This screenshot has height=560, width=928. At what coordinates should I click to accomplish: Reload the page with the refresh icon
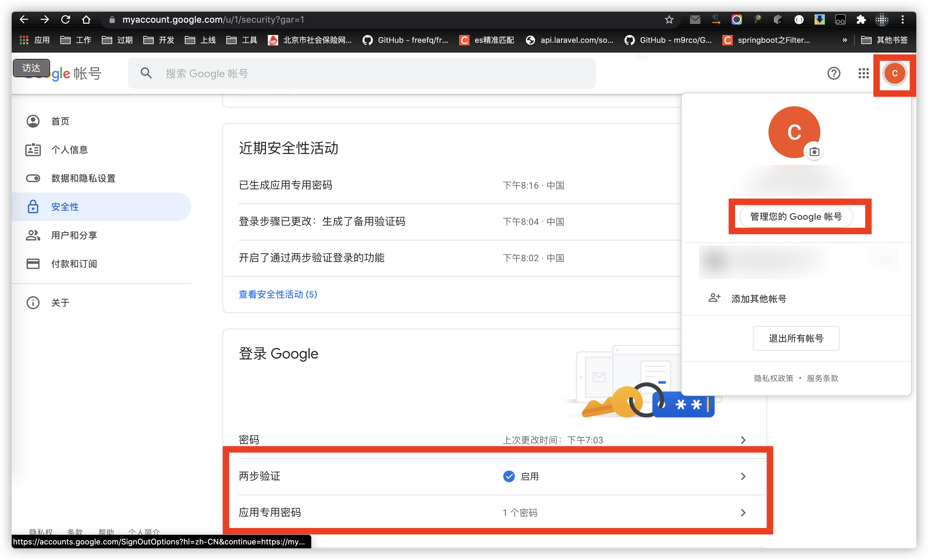pos(65,19)
